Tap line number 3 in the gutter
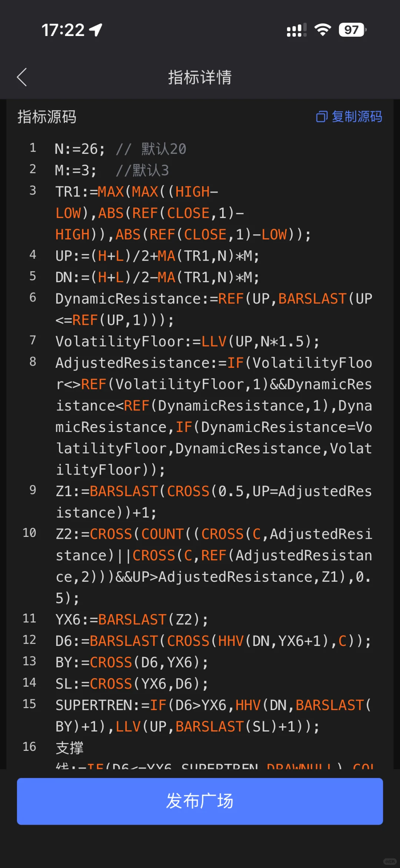 pyautogui.click(x=33, y=191)
